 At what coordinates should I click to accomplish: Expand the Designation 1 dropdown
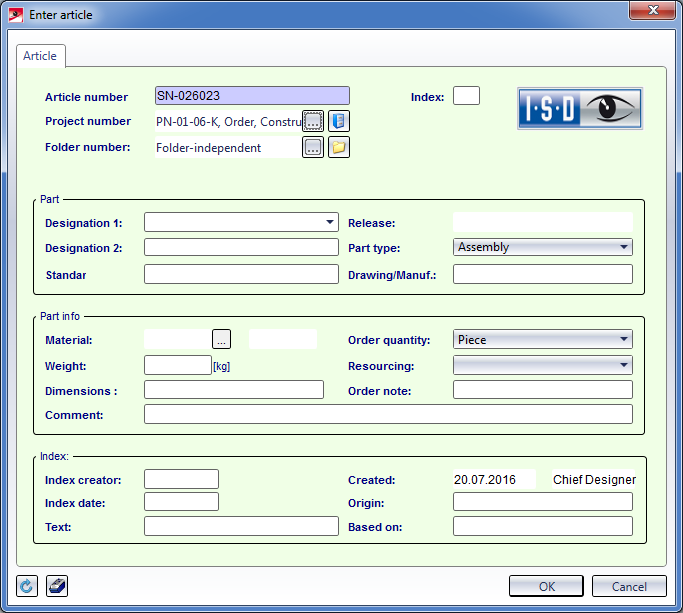point(330,222)
